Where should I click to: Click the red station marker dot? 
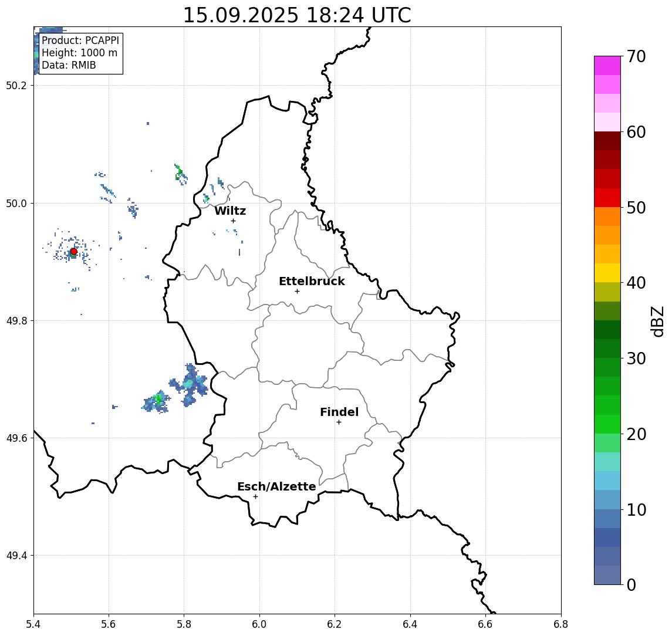point(74,252)
